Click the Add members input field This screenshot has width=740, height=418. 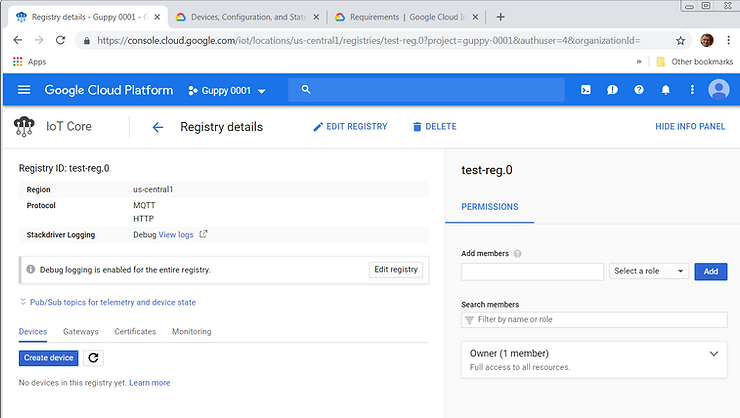click(x=532, y=271)
